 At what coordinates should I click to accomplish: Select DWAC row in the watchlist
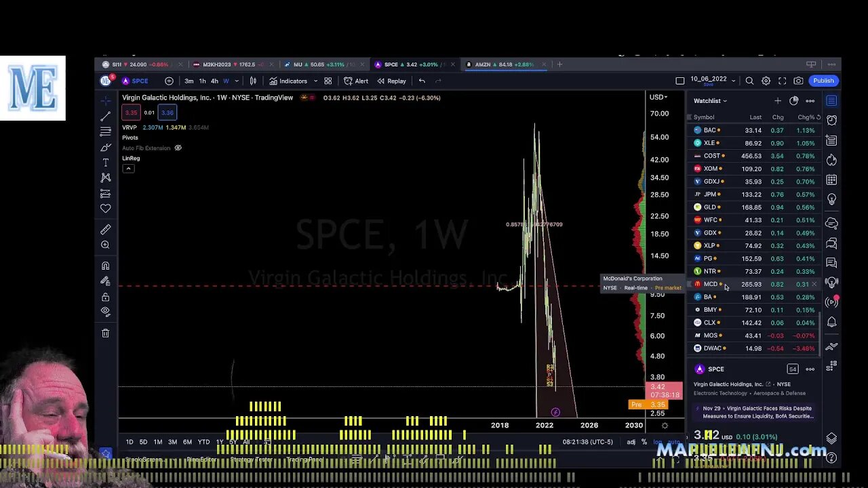click(754, 348)
